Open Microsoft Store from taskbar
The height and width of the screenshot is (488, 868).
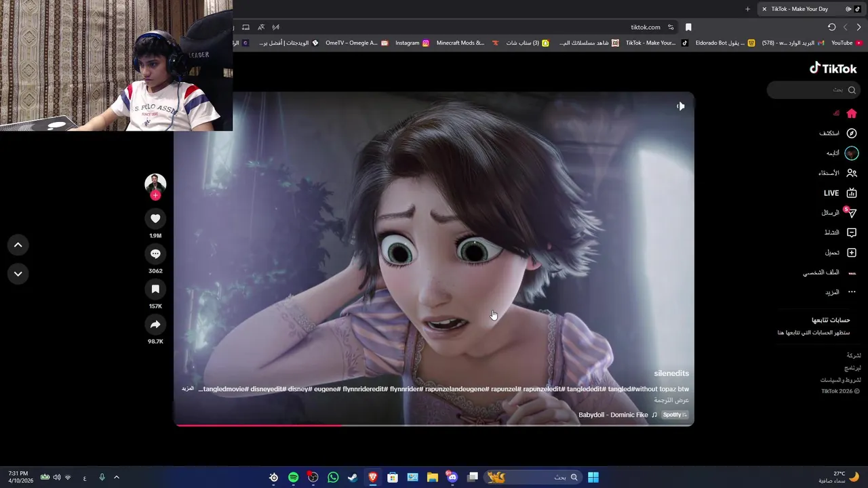pos(393,477)
